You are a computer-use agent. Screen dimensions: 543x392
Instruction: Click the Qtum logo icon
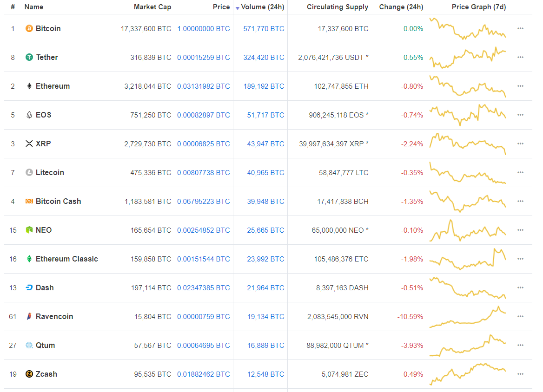[x=29, y=345]
